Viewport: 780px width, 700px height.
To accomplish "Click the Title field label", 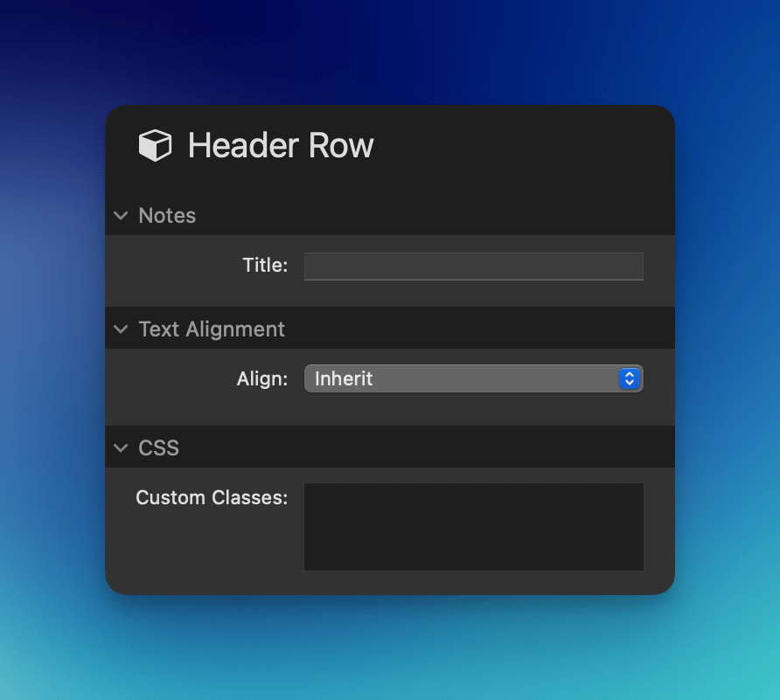I will [265, 266].
